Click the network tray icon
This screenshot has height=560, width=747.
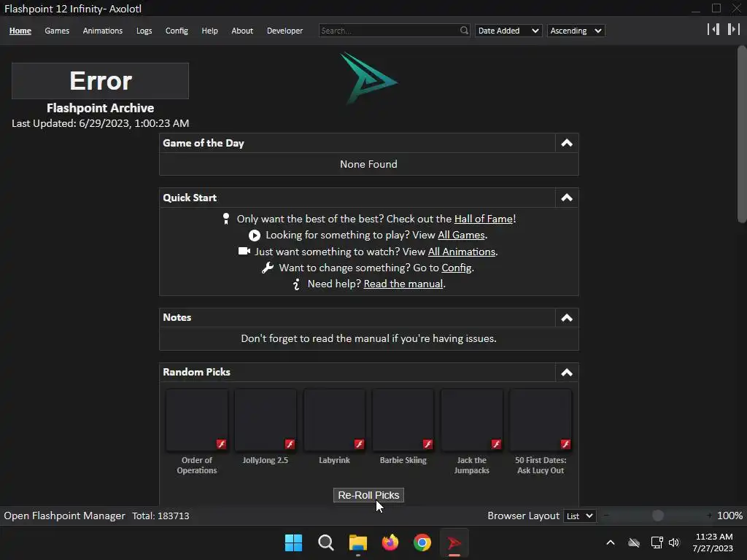[x=657, y=542]
